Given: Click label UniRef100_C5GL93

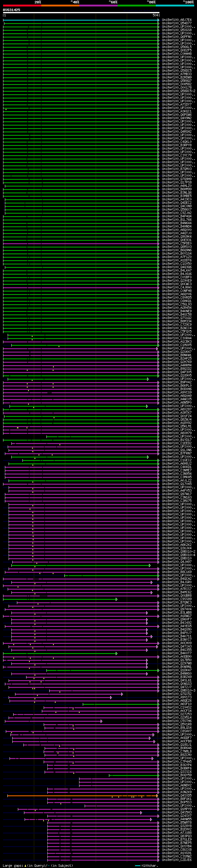Looking at the screenshot, I should click(177, 304).
